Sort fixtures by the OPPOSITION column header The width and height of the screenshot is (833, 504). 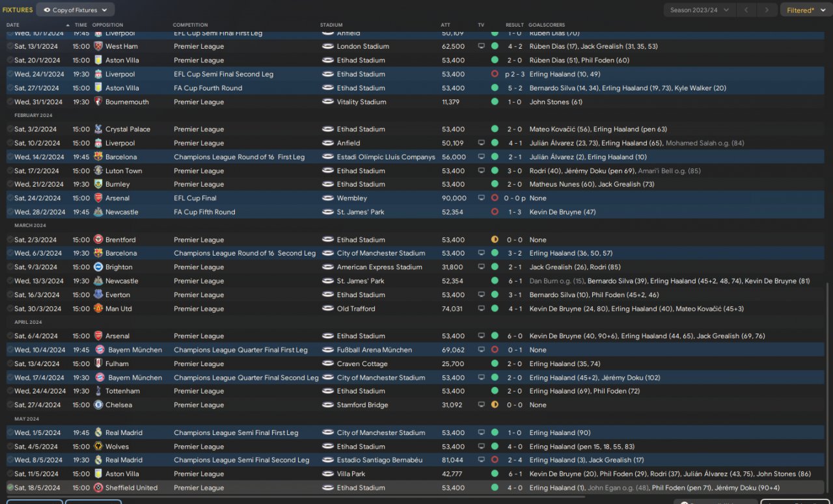107,25
